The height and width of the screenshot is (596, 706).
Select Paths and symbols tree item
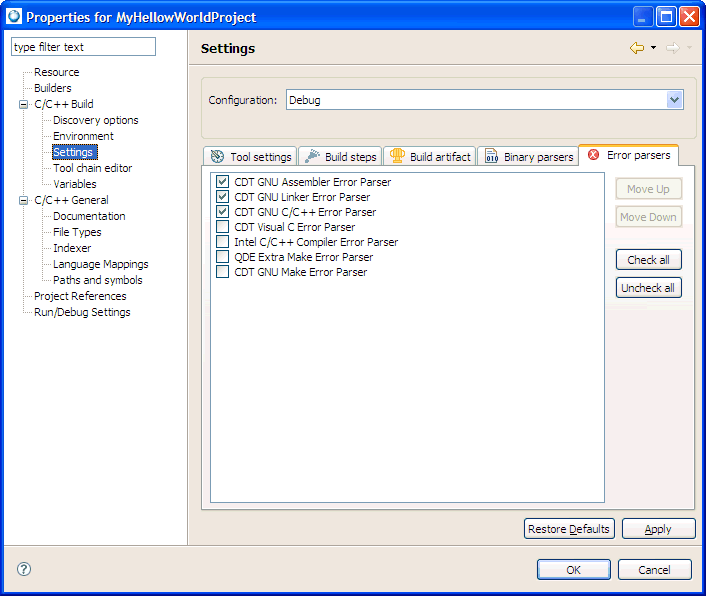97,280
